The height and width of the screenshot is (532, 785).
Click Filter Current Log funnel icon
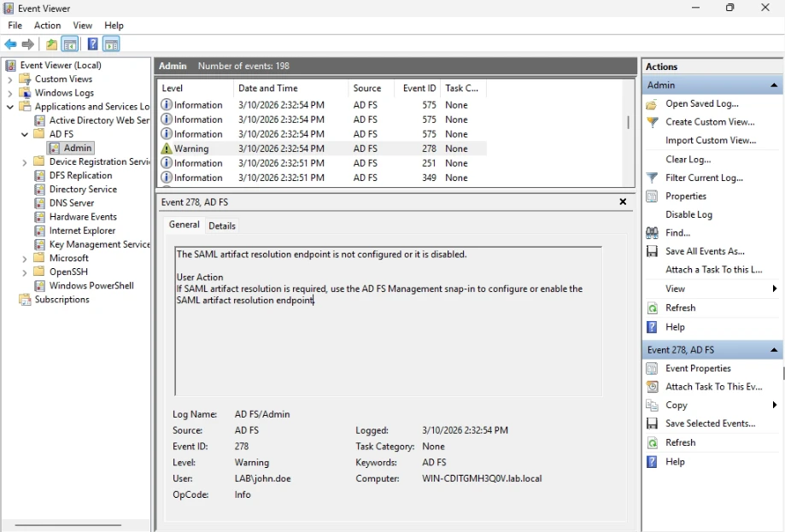pyautogui.click(x=652, y=178)
